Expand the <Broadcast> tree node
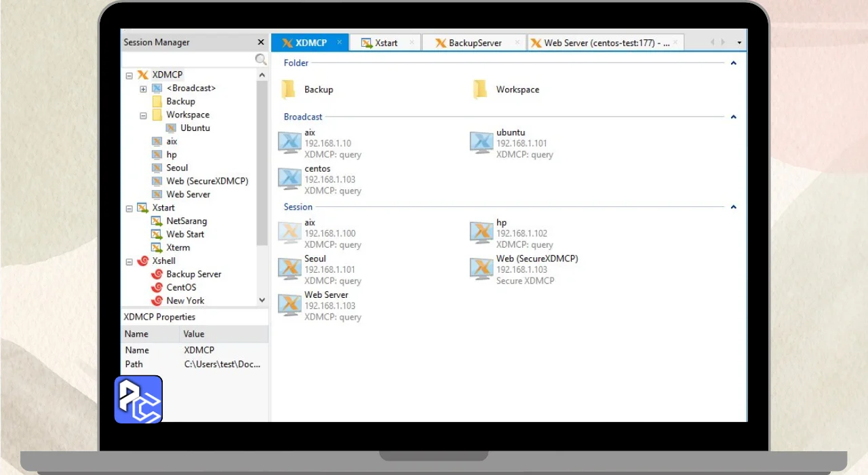Image resolution: width=868 pixels, height=475 pixels. [x=143, y=89]
